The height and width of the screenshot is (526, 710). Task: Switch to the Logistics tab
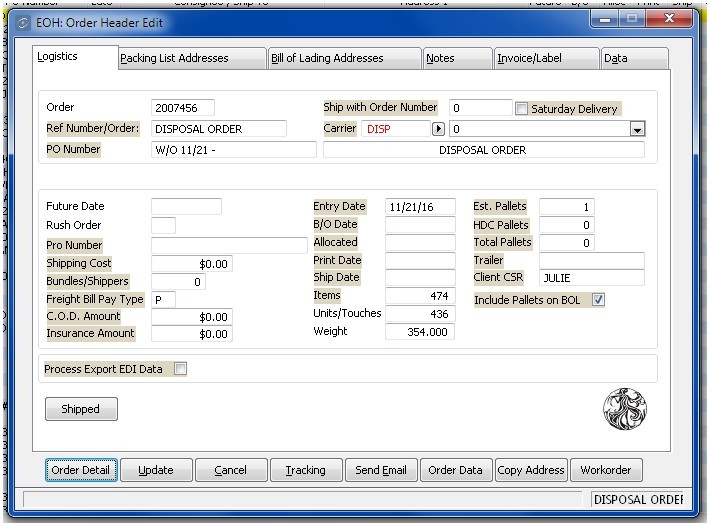point(75,57)
